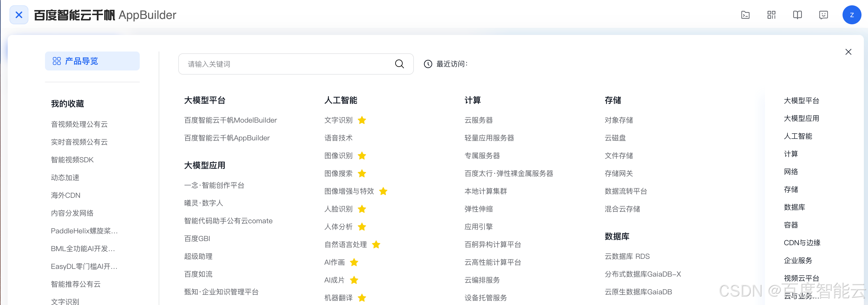This screenshot has height=305, width=868.
Task: Toggle favorite star for AI成片
Action: 354,280
